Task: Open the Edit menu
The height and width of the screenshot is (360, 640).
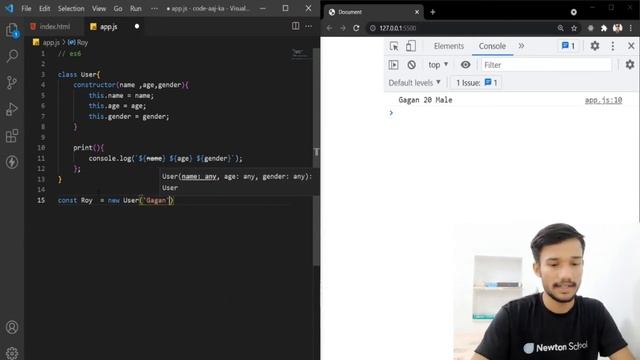Action: click(44, 9)
